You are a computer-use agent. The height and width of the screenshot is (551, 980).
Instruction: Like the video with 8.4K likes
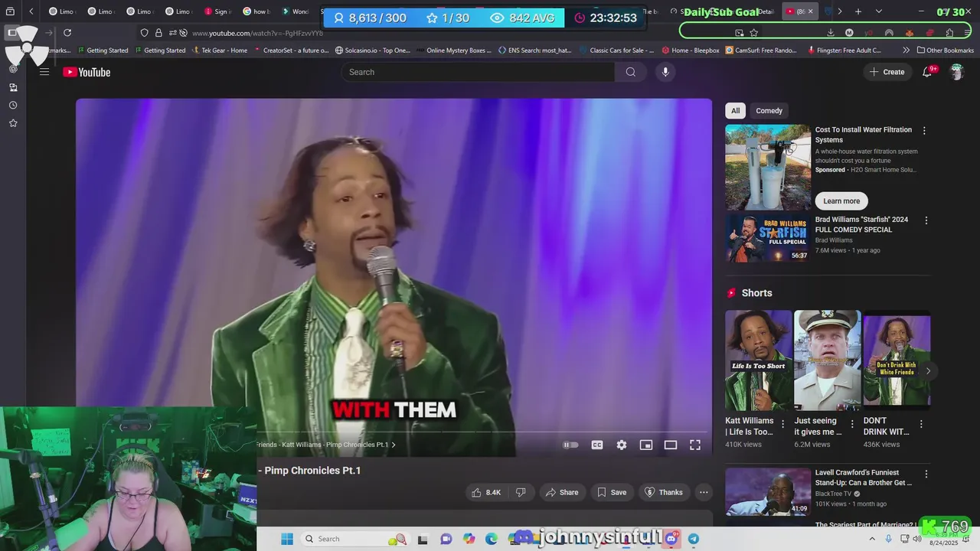click(486, 492)
